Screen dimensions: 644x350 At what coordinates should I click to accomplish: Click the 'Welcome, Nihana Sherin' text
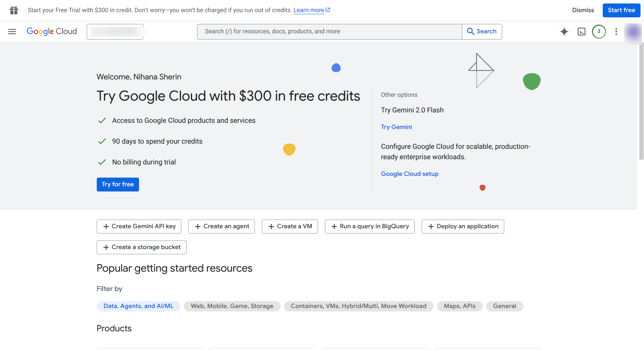(139, 77)
